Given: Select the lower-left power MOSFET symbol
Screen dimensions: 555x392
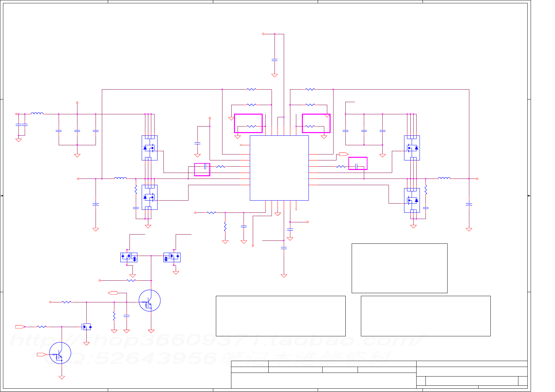Looking at the screenshot, I should coord(150,197).
